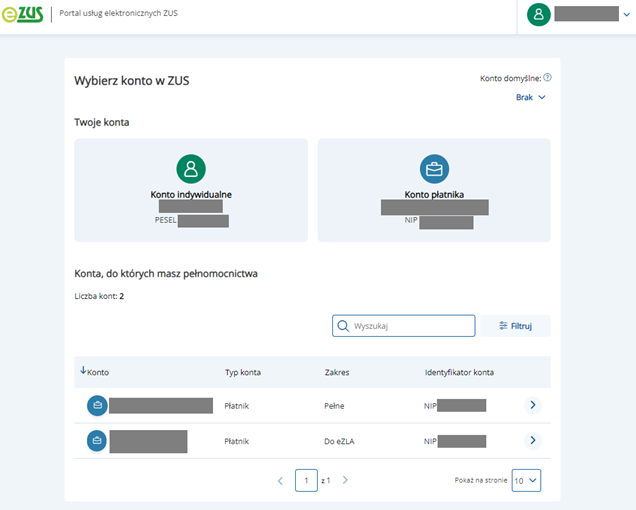Click the Konto domyślne help question icon

547,77
